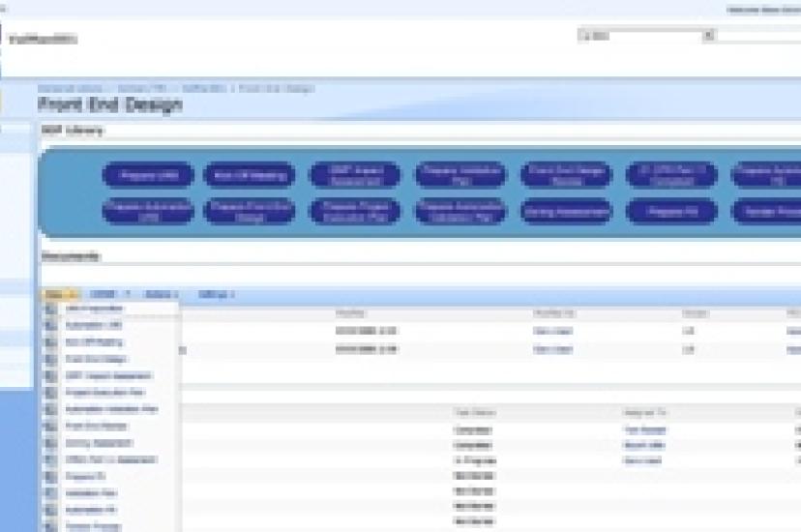Open the Welcome user menu
The height and width of the screenshot is (532, 801).
(x=763, y=10)
